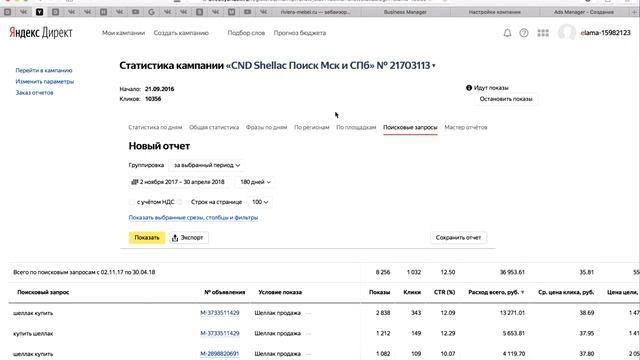Viewport: 640px width, 360px height.
Task: Click the CTR value 12.29
Action: tap(448, 333)
